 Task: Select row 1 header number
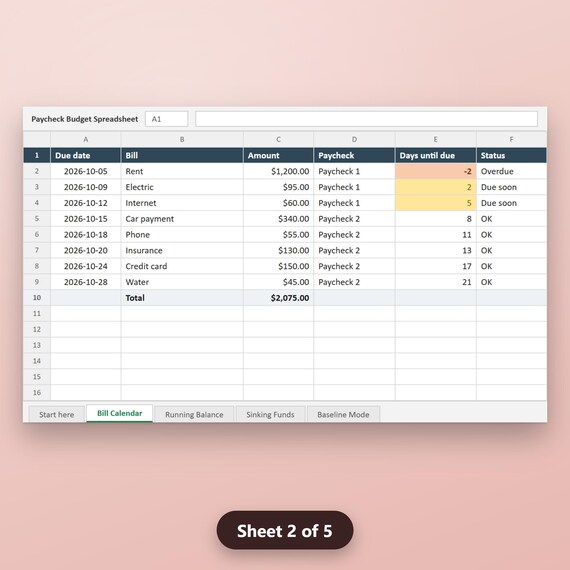click(x=37, y=155)
